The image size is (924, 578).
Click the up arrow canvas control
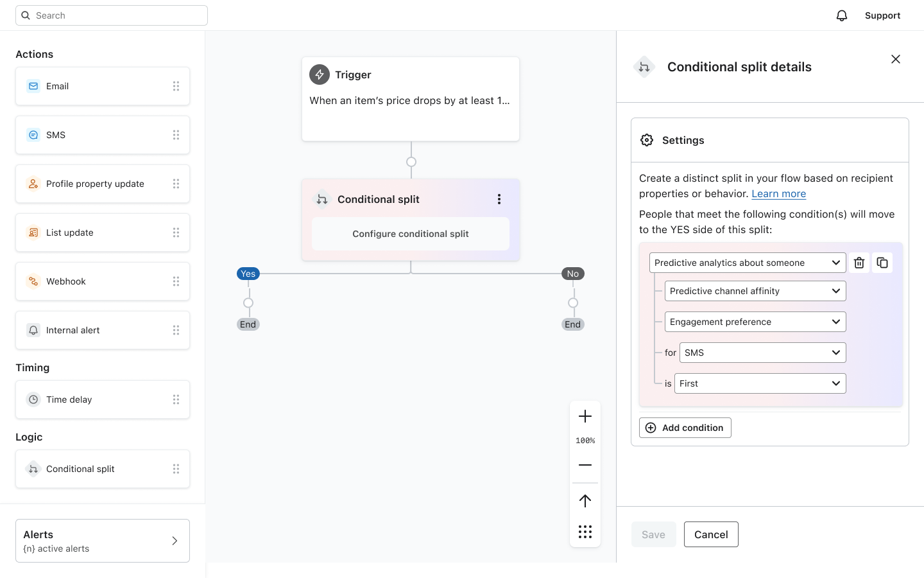pos(585,500)
